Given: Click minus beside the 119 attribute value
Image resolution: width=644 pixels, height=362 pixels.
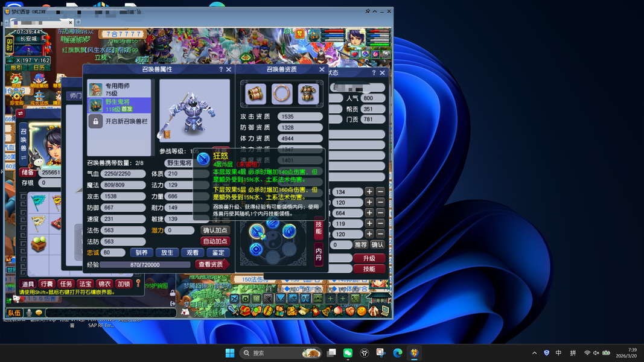Looking at the screenshot, I should coord(380,224).
